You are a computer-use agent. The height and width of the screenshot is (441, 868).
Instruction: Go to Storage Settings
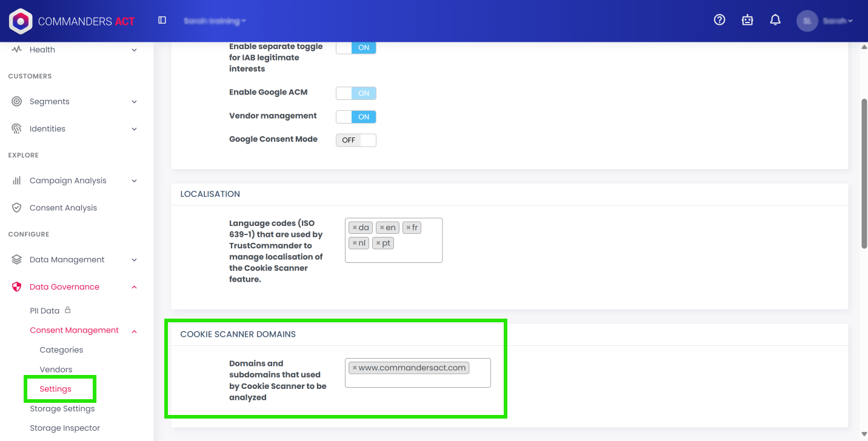(62, 409)
